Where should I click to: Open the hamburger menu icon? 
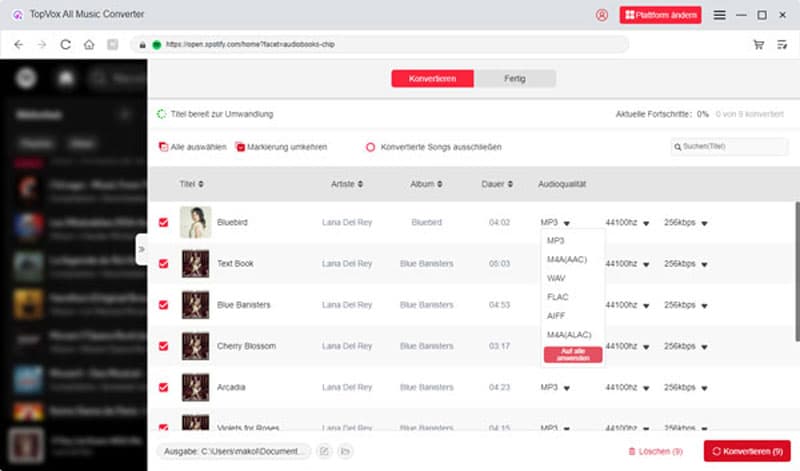point(719,15)
